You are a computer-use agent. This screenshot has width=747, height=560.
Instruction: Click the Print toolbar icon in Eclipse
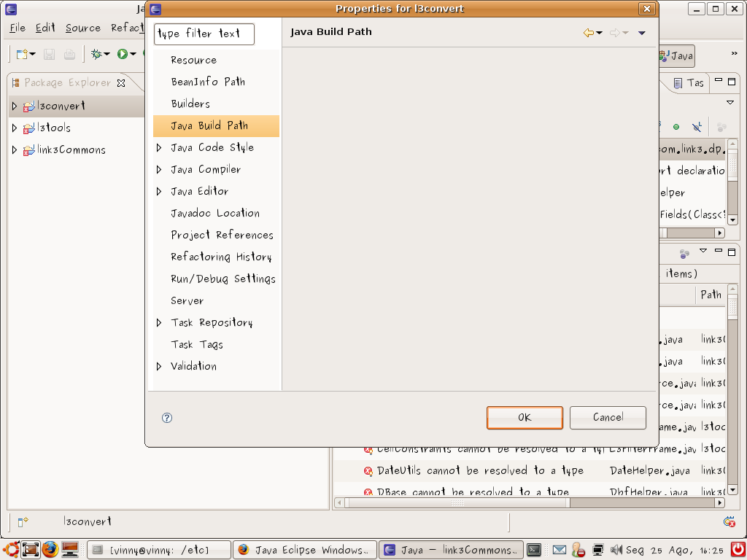[x=69, y=54]
